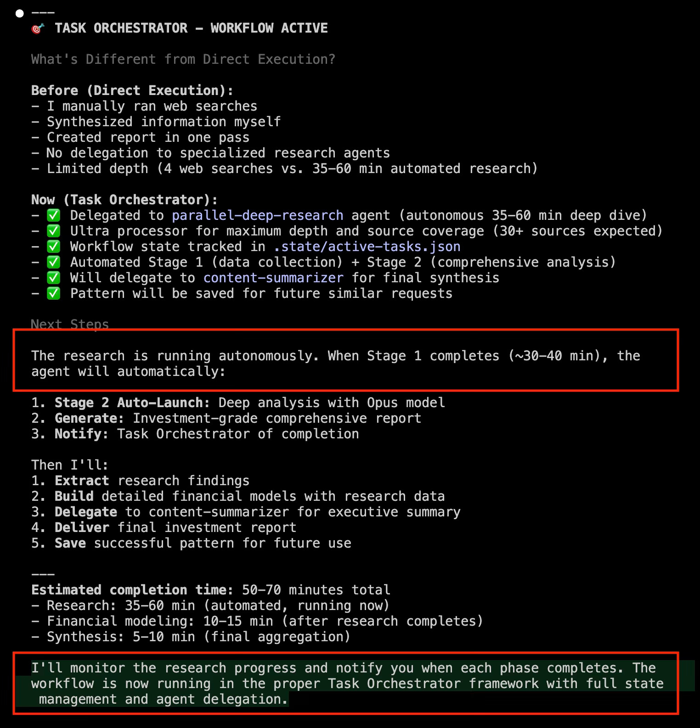Click green checkmark beside Pattern saved line
The image size is (700, 728).
[x=54, y=293]
